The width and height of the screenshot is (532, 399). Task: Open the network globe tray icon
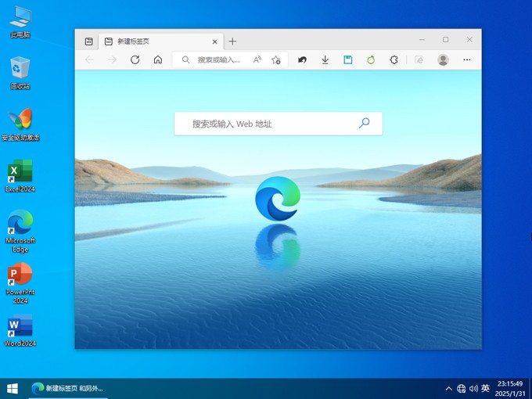461,389
